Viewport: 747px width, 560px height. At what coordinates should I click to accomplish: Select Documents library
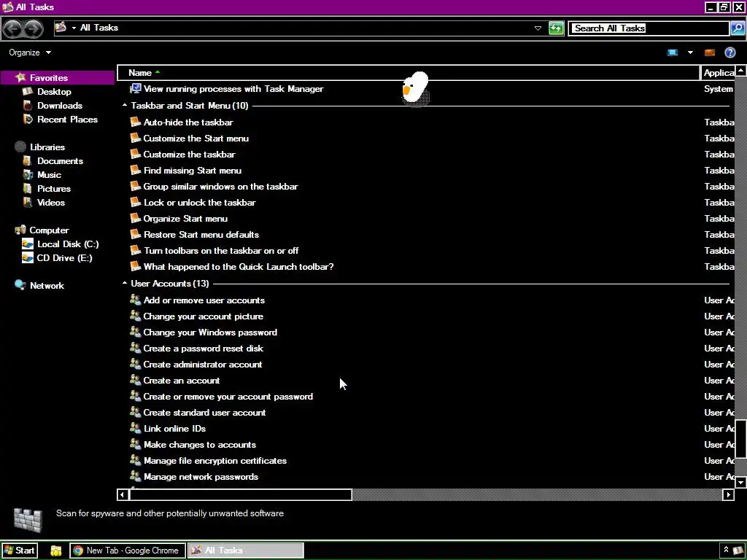(x=60, y=161)
